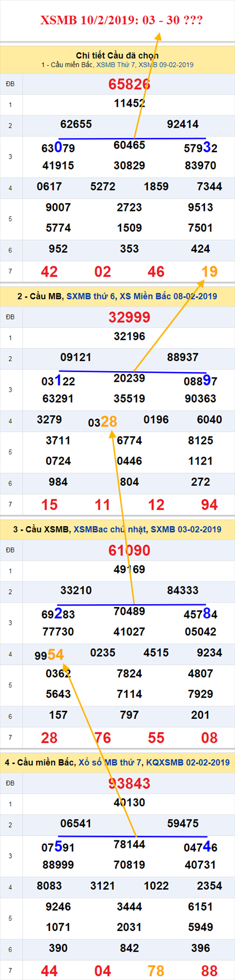Select second prize number 59475
This screenshot has width=235, height=980.
(x=183, y=823)
